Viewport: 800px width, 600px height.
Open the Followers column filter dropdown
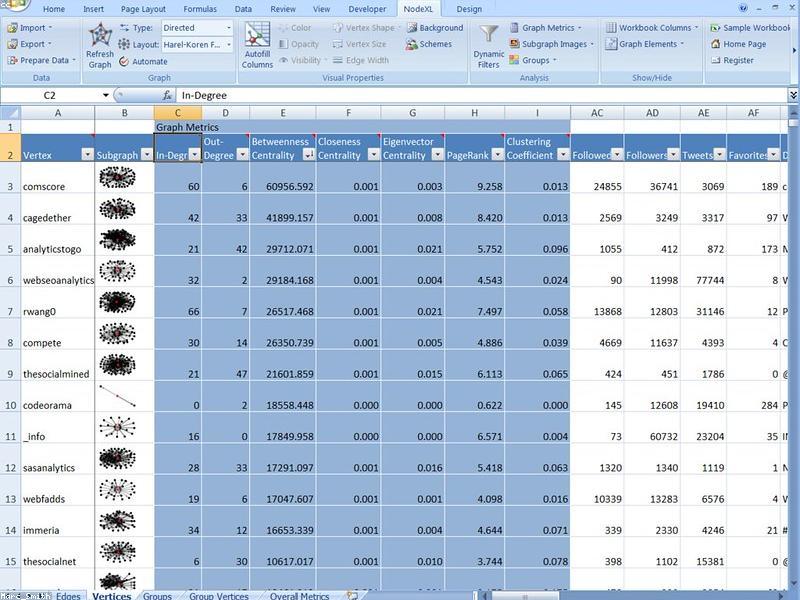pos(673,155)
